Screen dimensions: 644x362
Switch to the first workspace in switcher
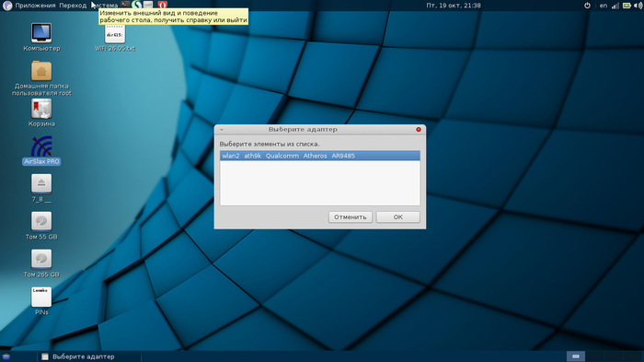pyautogui.click(x=576, y=356)
